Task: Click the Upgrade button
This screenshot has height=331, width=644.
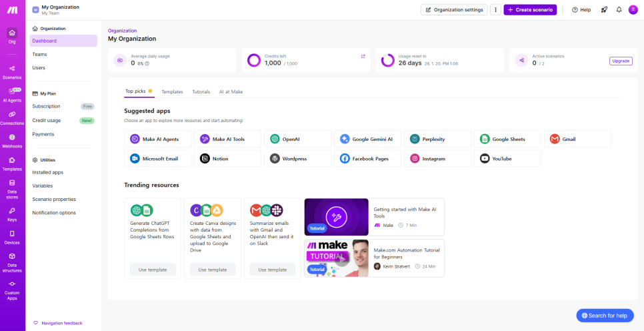Action: tap(621, 61)
